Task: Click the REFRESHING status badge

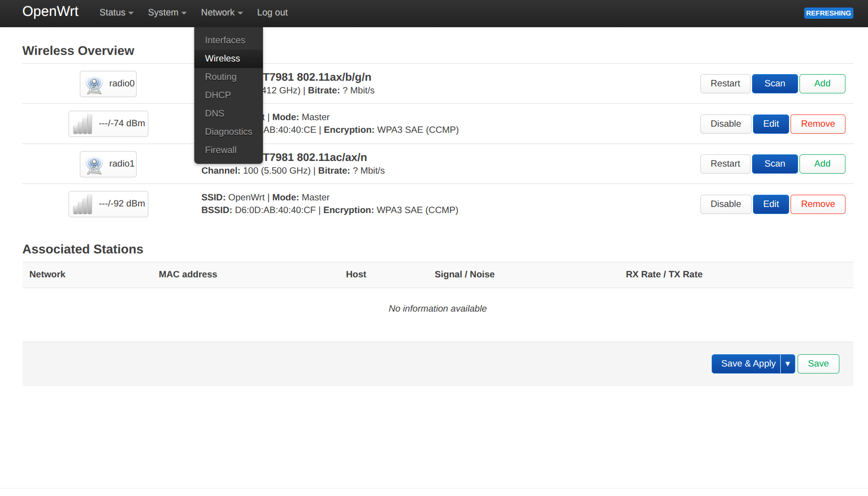Action: (x=829, y=13)
